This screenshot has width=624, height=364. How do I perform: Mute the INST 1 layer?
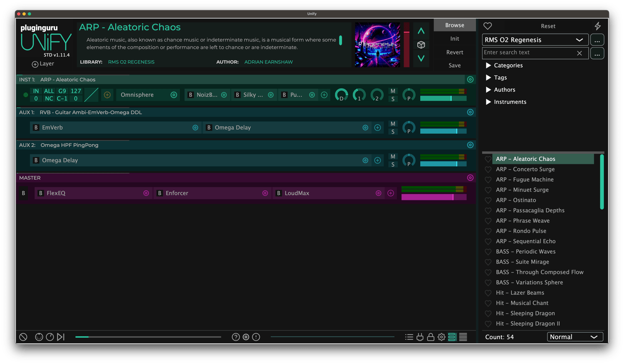[x=393, y=91]
